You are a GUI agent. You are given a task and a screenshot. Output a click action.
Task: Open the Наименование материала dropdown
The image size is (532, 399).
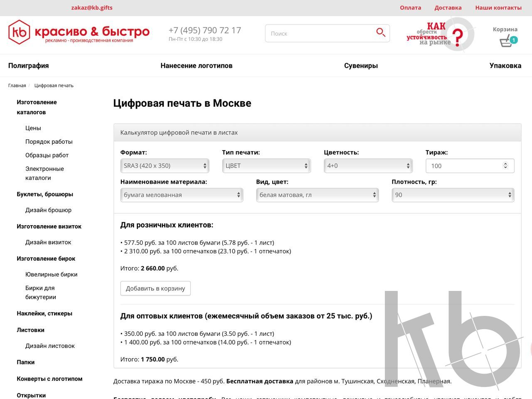point(182,195)
